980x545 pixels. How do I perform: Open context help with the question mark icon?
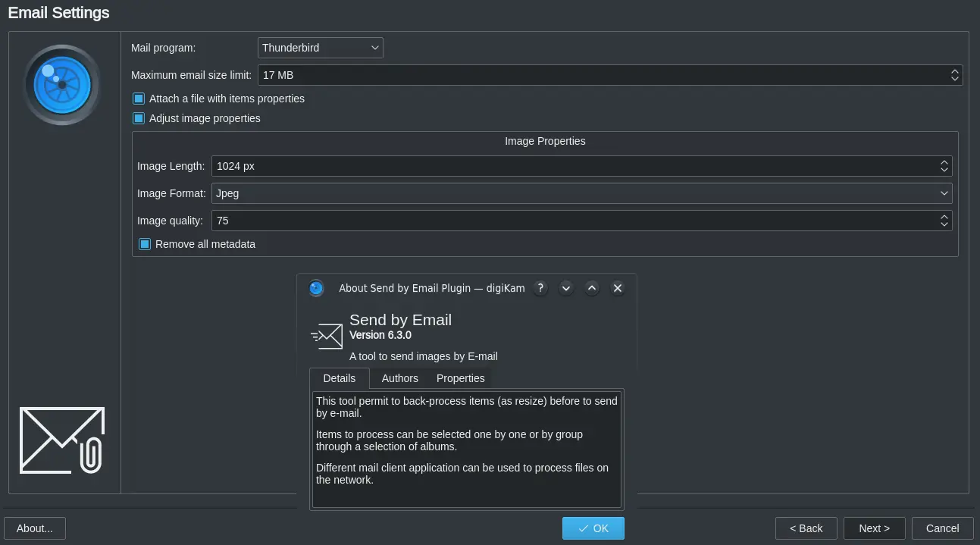540,288
